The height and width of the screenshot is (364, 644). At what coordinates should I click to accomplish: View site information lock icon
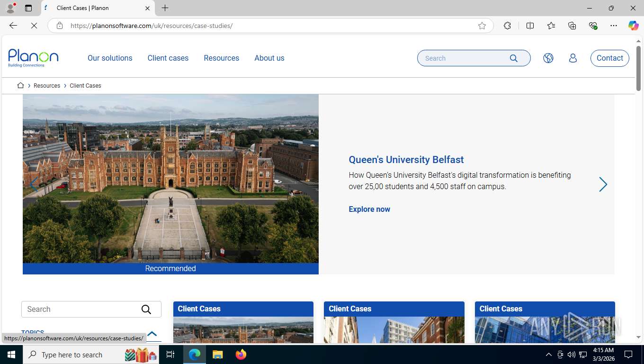(60, 26)
